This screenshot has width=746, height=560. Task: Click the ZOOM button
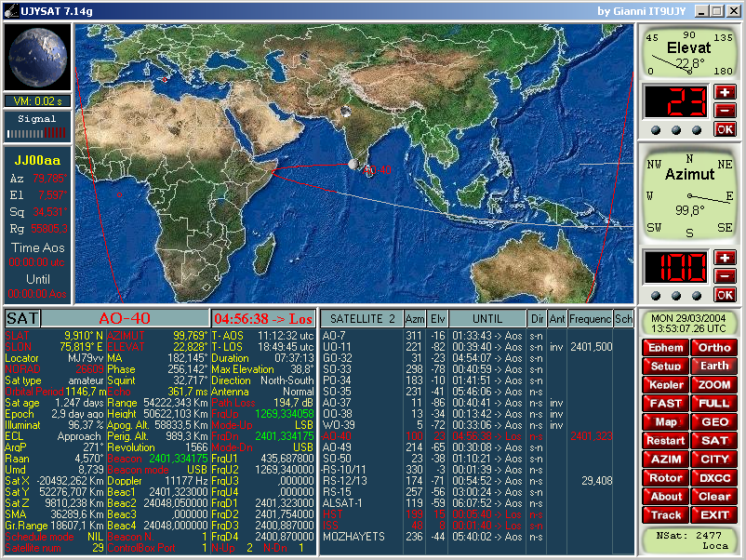[x=714, y=384]
